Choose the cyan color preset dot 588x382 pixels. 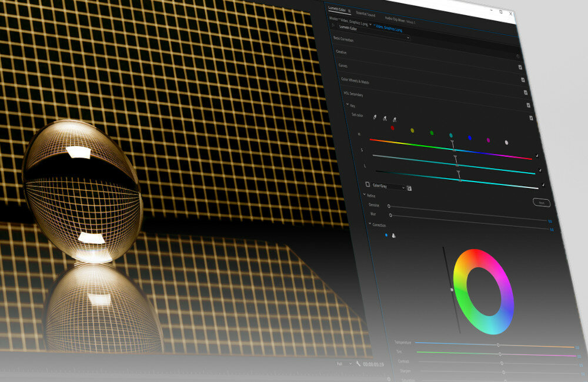[x=451, y=135]
